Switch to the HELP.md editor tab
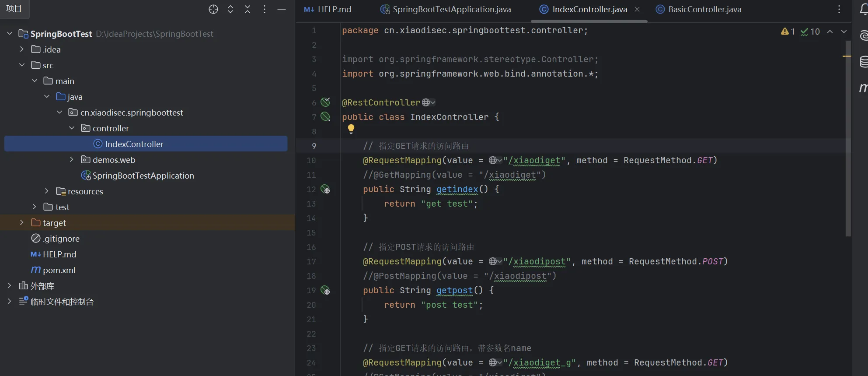This screenshot has height=376, width=868. pos(334,9)
